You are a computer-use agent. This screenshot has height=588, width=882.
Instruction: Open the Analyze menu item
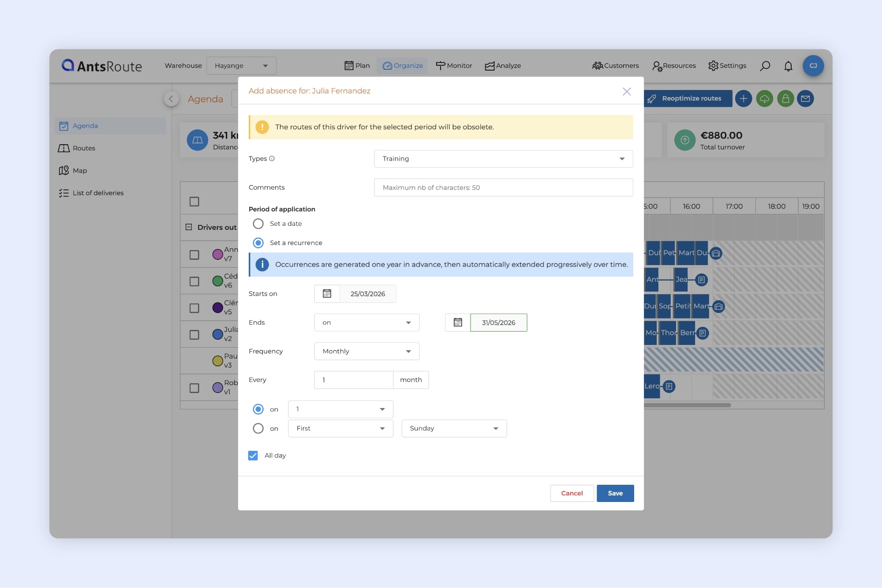503,66
